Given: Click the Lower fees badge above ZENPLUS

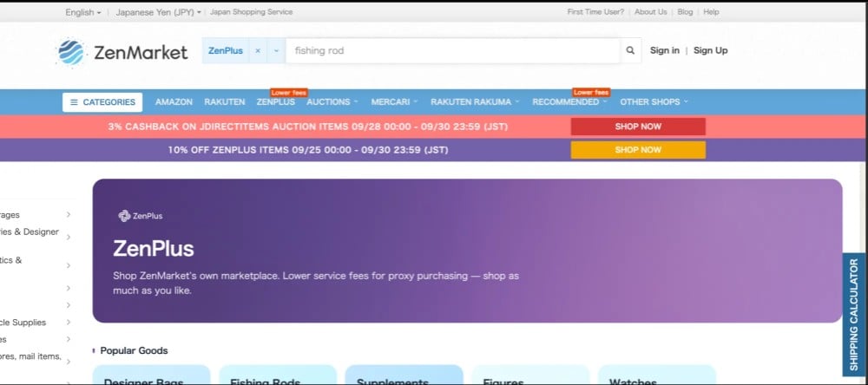Looking at the screenshot, I should coord(289,93).
